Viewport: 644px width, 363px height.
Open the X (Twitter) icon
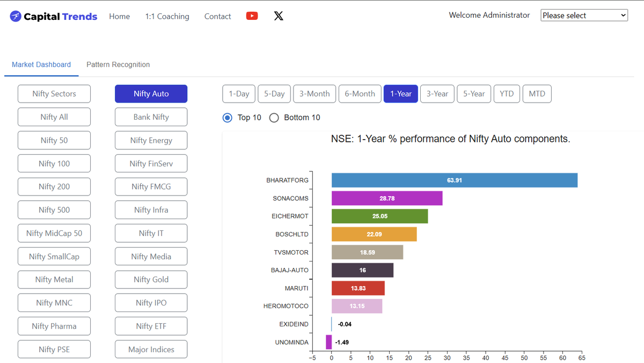(279, 16)
